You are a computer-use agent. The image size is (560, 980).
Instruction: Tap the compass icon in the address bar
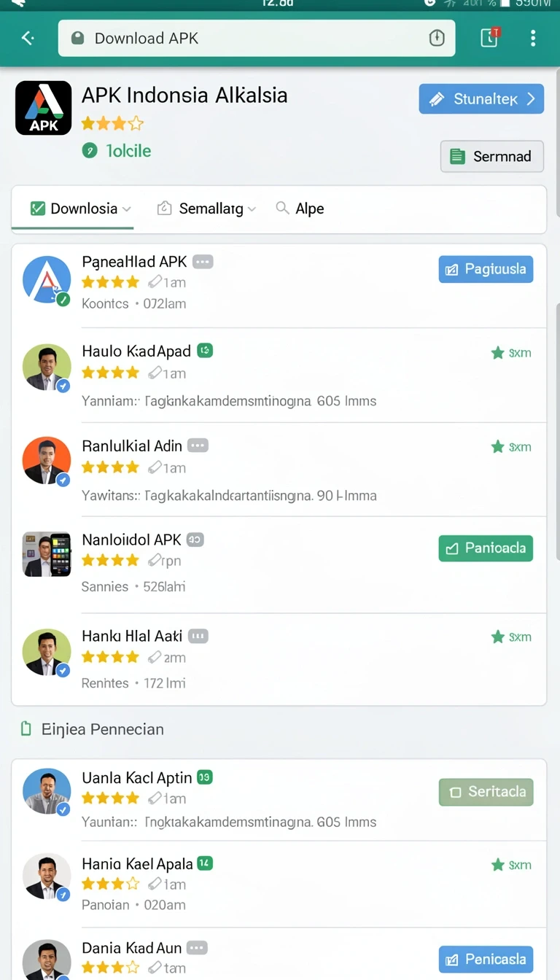point(437,38)
